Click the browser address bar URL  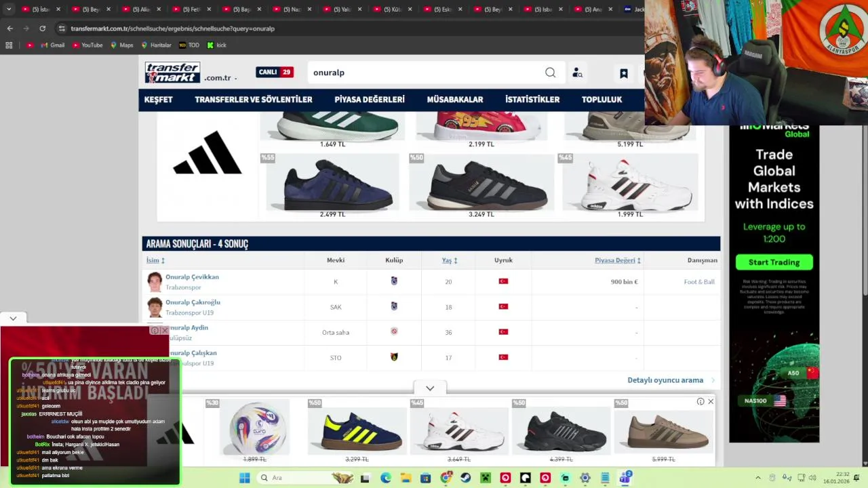click(172, 28)
